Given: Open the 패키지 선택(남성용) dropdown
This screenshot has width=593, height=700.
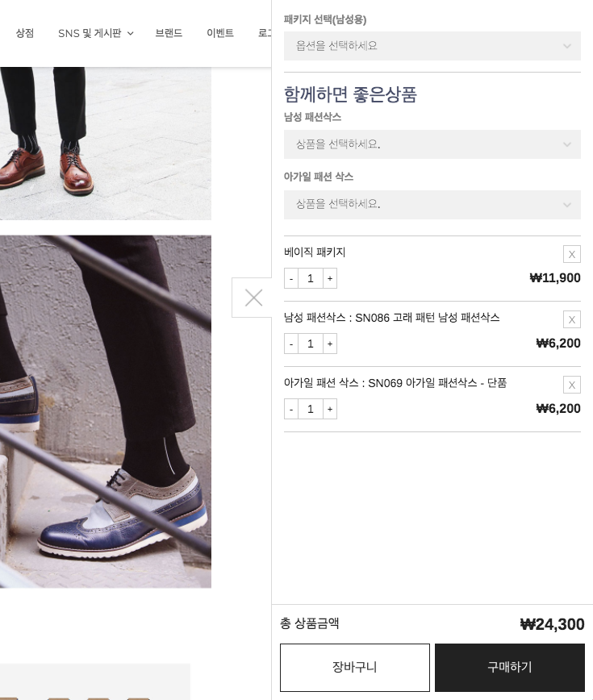Looking at the screenshot, I should pyautogui.click(x=432, y=46).
